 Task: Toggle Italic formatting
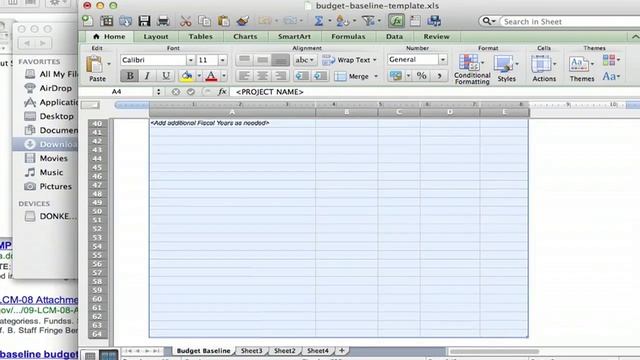[147, 76]
